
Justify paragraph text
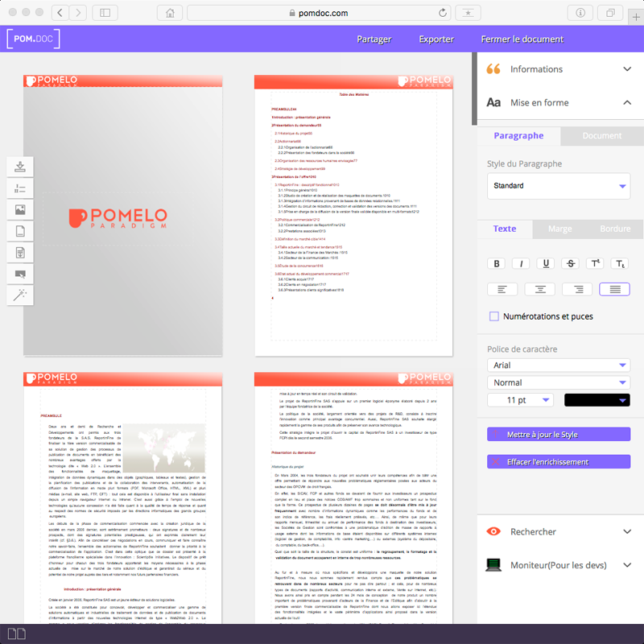(615, 289)
